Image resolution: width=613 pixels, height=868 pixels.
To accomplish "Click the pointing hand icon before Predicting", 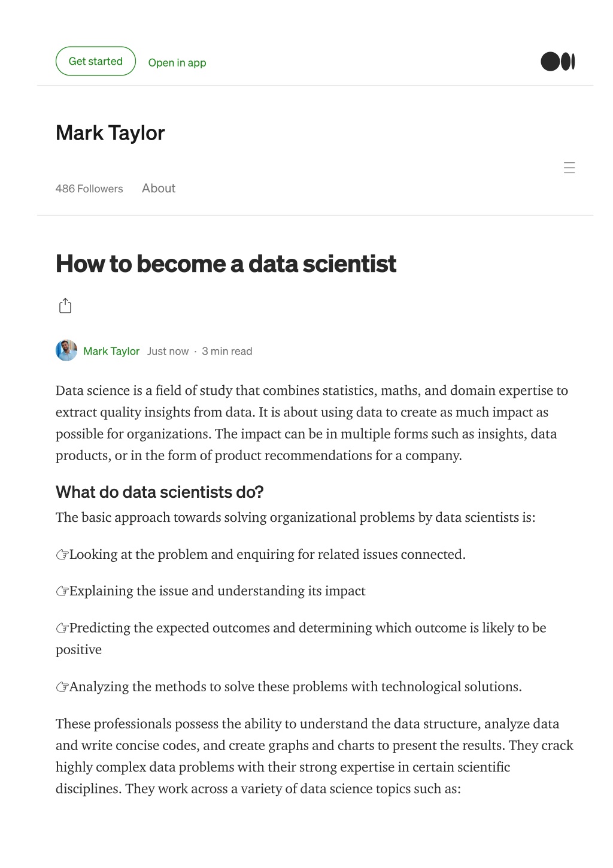I will [62, 628].
